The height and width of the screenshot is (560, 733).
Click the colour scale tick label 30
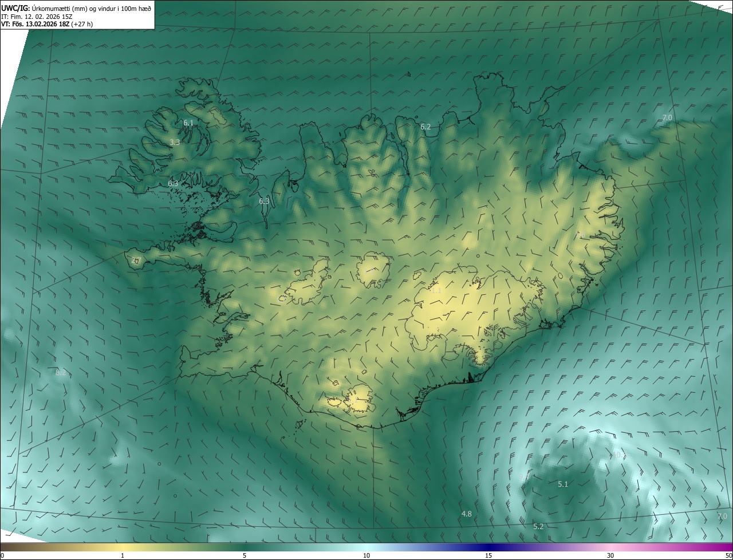tap(610, 555)
